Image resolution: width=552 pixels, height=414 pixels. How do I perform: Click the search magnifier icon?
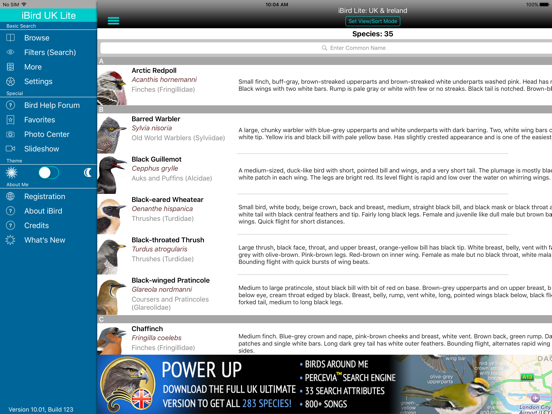coord(324,48)
